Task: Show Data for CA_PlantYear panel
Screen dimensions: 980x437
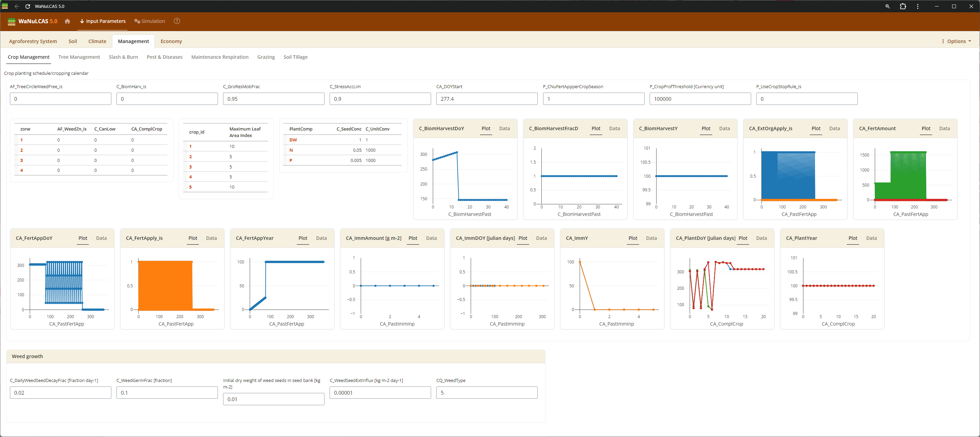Action: click(871, 238)
